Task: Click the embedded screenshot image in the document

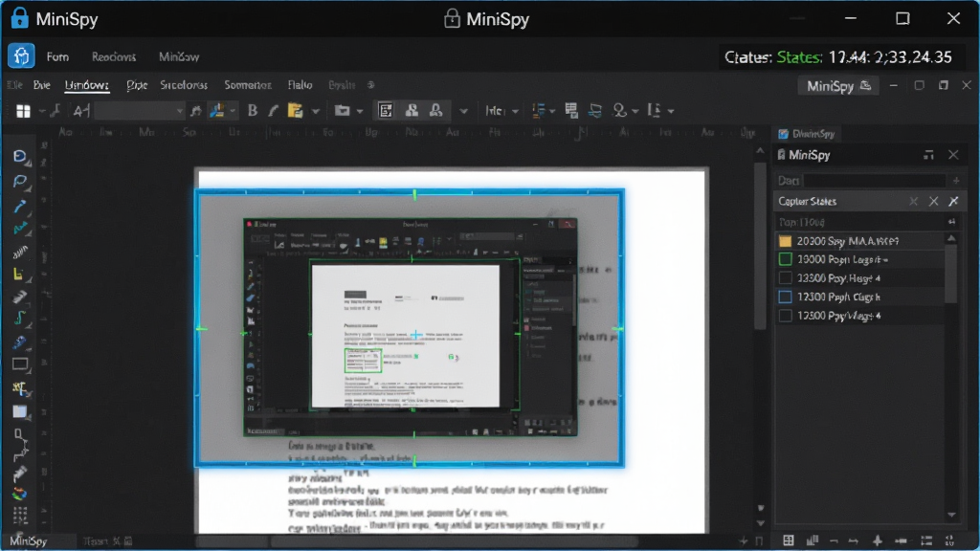Action: pyautogui.click(x=410, y=327)
